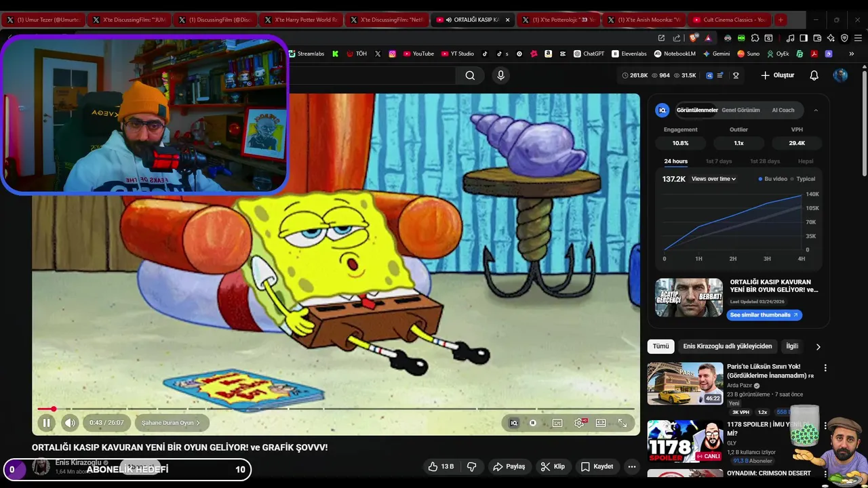Viewport: 868px width, 488px height.
Task: Filter suggestions by Tümü chip
Action: [x=660, y=346]
